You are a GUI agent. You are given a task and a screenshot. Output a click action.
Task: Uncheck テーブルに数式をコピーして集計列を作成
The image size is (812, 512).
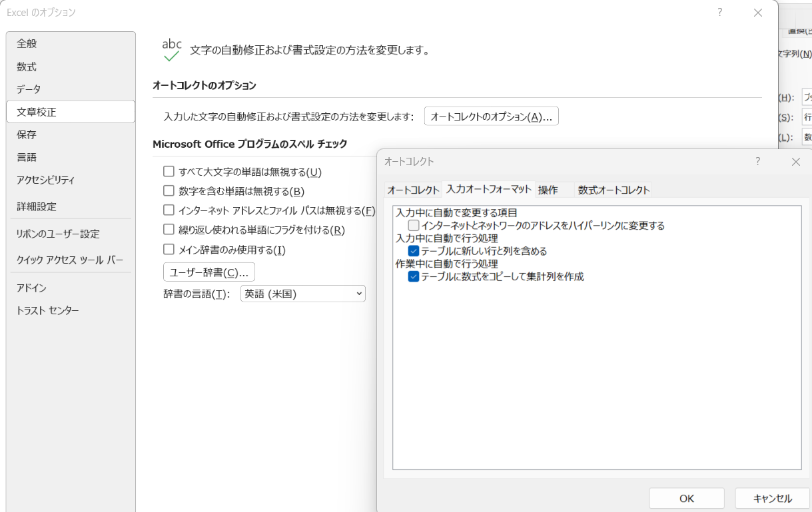(414, 276)
